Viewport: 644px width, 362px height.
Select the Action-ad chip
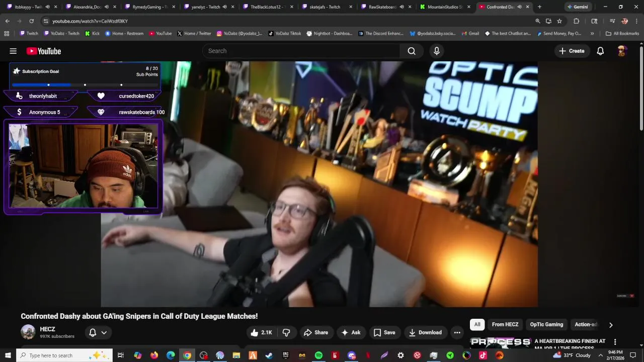pos(586,324)
